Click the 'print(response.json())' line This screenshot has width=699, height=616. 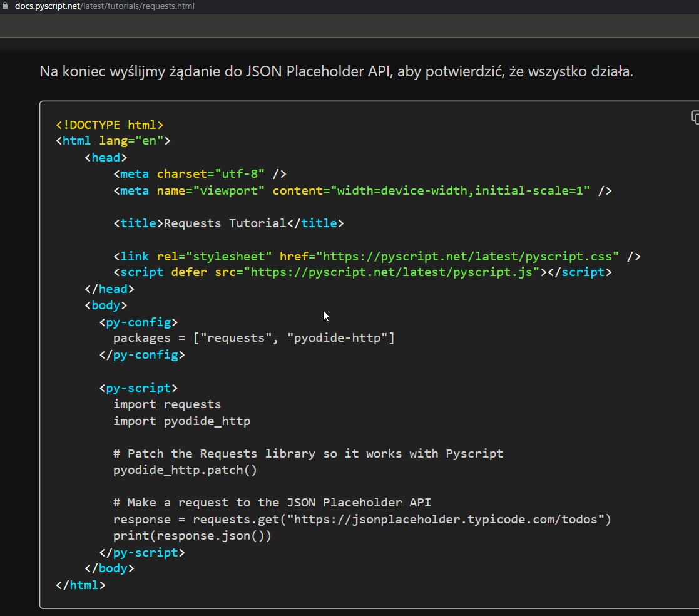click(x=193, y=536)
